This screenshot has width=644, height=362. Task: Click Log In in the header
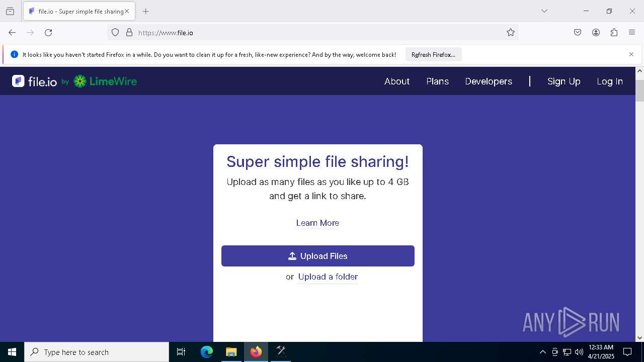[610, 81]
